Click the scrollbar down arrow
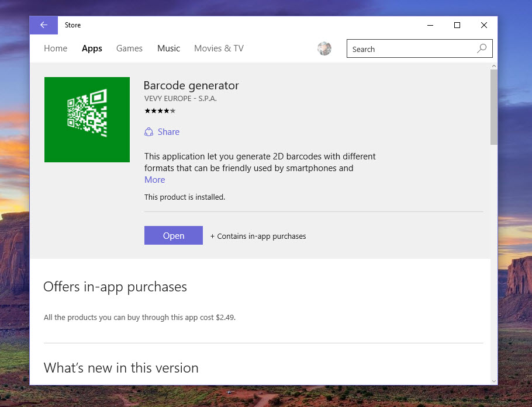Screen dimensions: 532x407 pyautogui.click(x=493, y=381)
